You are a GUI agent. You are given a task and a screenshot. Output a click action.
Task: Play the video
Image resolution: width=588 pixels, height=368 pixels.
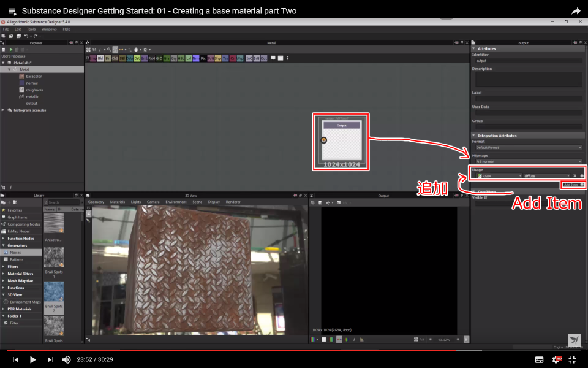coord(32,360)
